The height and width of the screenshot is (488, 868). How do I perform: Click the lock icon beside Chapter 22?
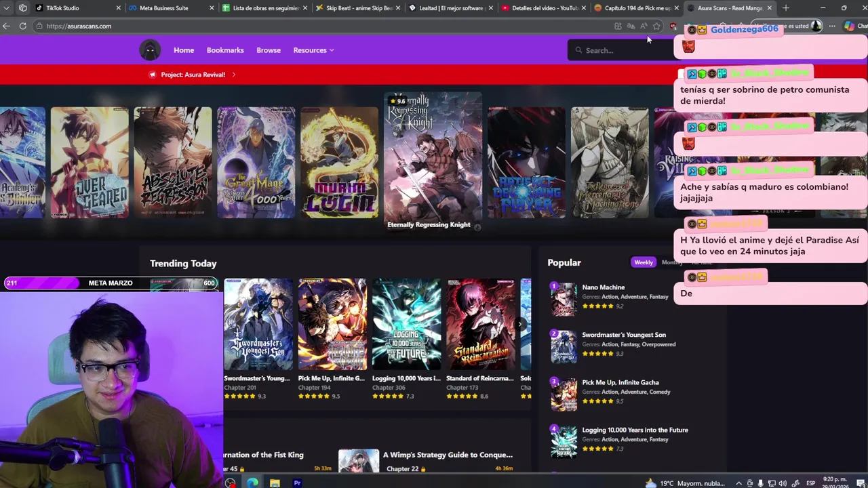tap(423, 469)
